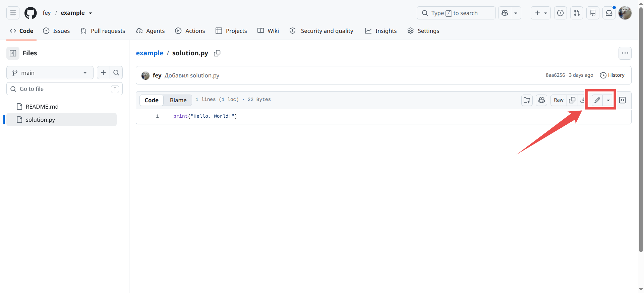Open the Issues tab
Viewport: 644px width, 293px height.
tap(57, 31)
